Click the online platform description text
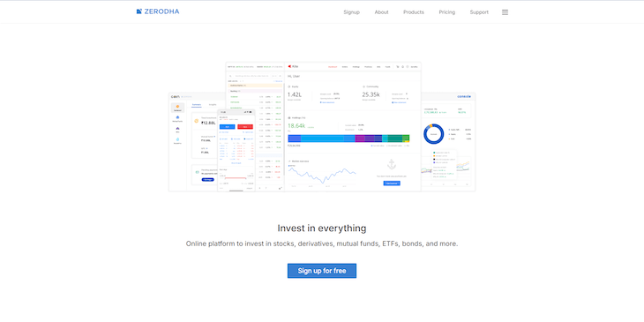This screenshot has height=322, width=644. [x=322, y=243]
